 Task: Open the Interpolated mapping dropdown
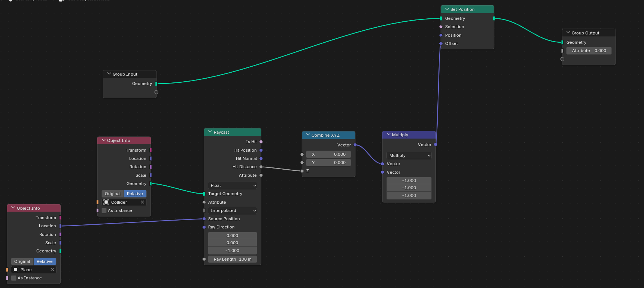[233, 210]
